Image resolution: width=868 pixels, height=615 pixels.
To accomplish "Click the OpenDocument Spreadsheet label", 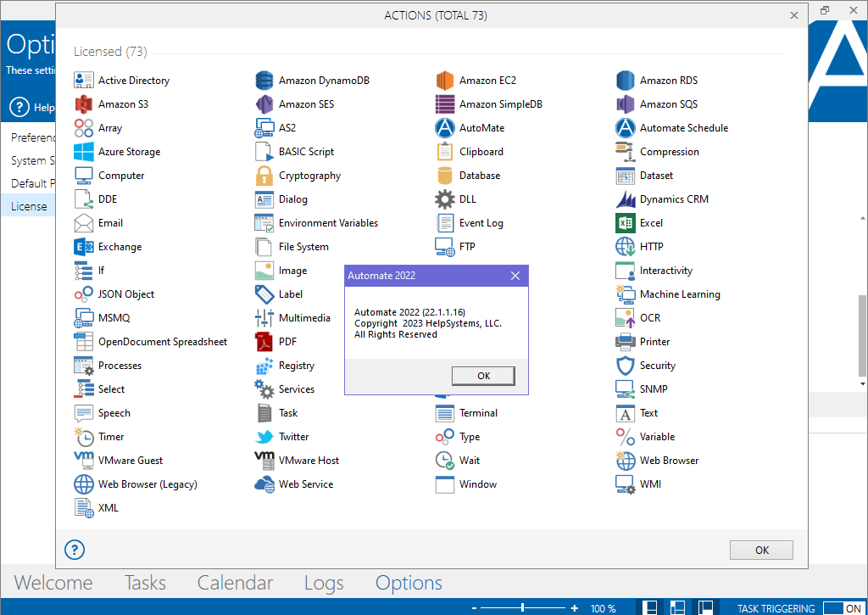I will point(163,341).
